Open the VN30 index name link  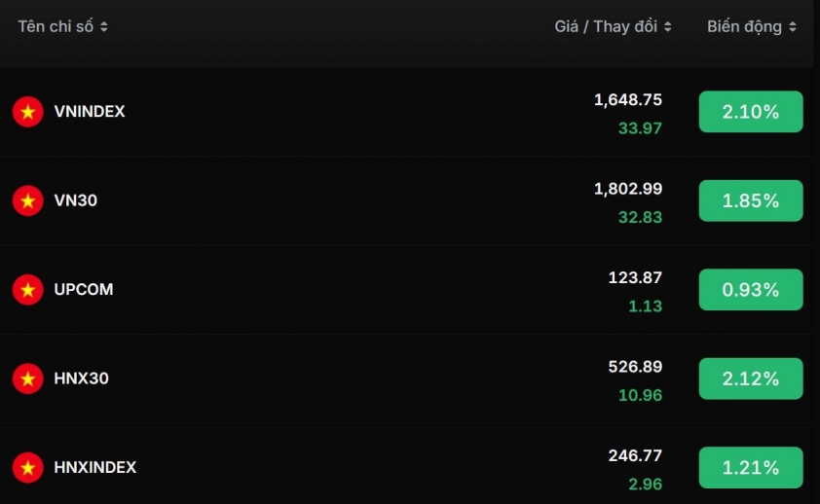click(x=76, y=200)
